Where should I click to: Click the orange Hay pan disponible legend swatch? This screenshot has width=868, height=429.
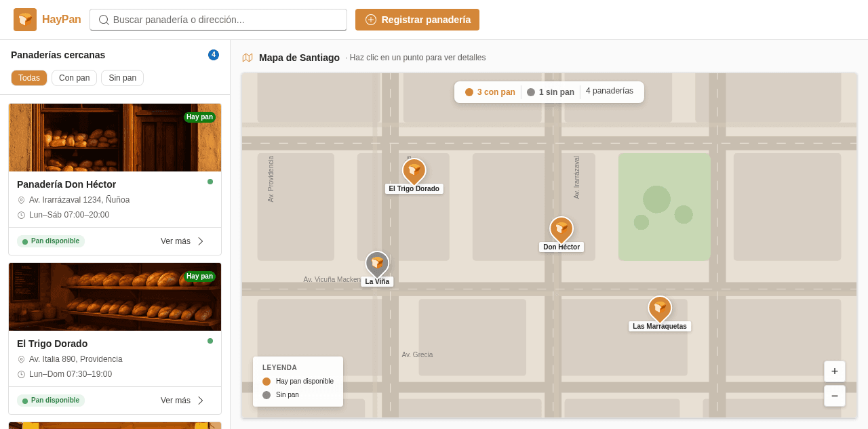pos(267,382)
